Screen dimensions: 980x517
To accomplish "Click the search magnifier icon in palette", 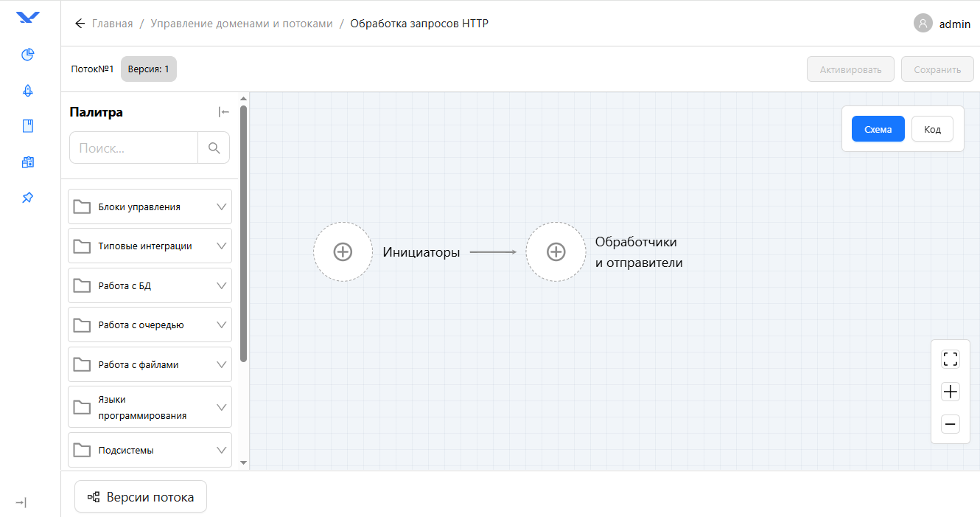I will 214,148.
